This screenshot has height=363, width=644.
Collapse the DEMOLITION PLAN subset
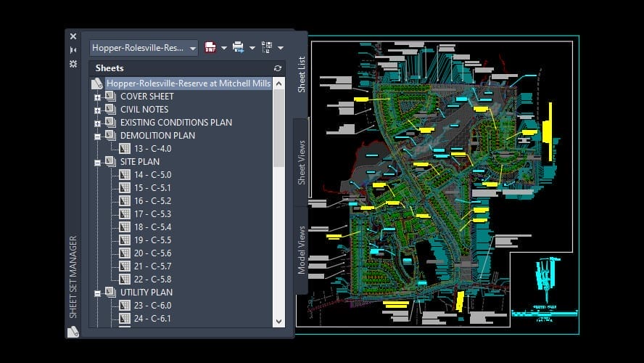[x=97, y=136]
